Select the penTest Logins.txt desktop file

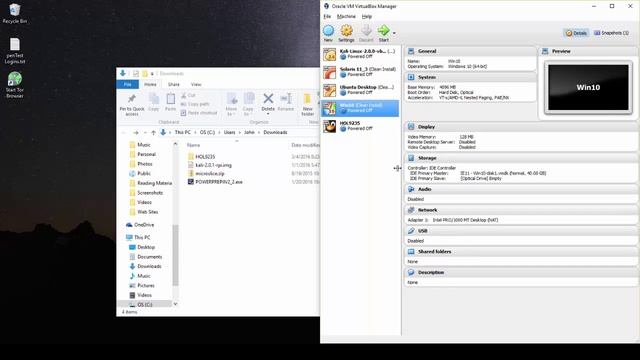[x=15, y=51]
